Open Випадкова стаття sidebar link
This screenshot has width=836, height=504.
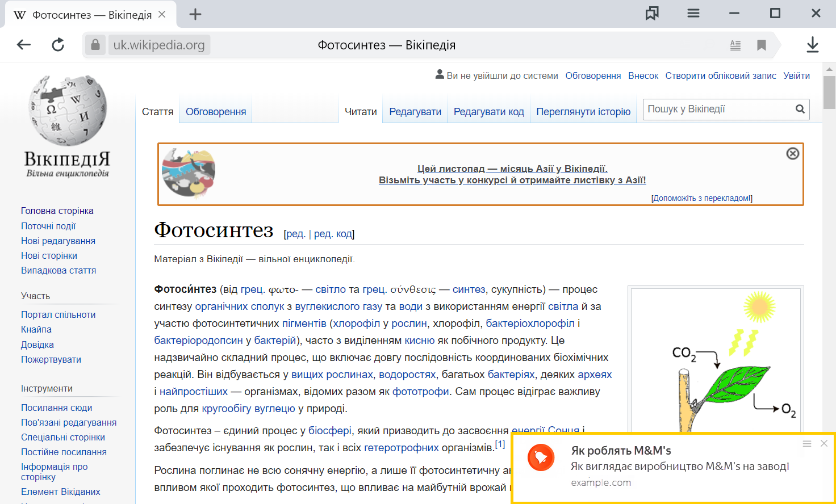coord(58,270)
